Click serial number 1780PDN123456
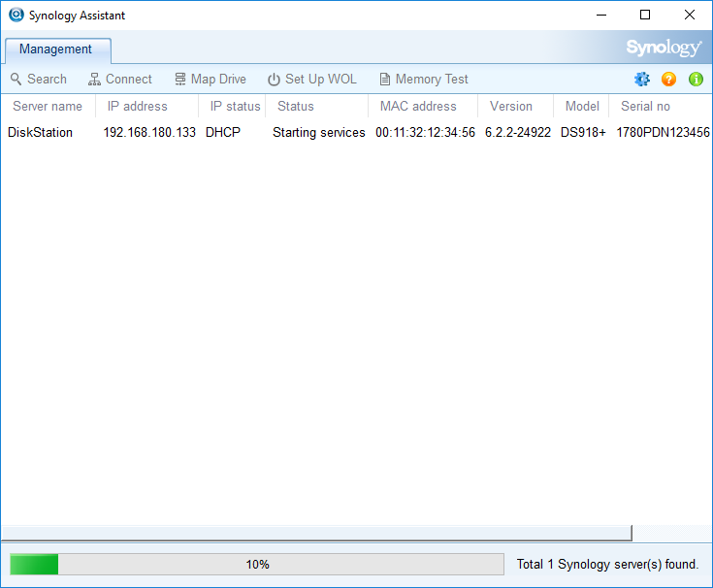The width and height of the screenshot is (713, 588). pos(663,132)
